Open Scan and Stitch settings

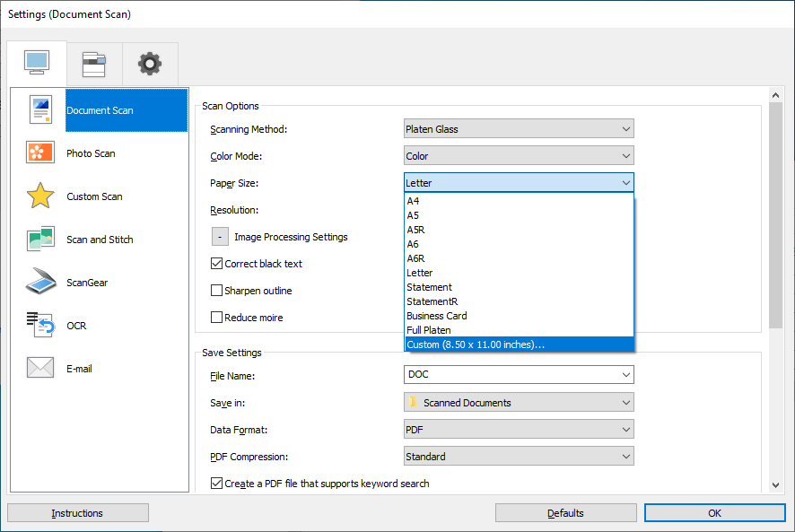click(x=40, y=240)
